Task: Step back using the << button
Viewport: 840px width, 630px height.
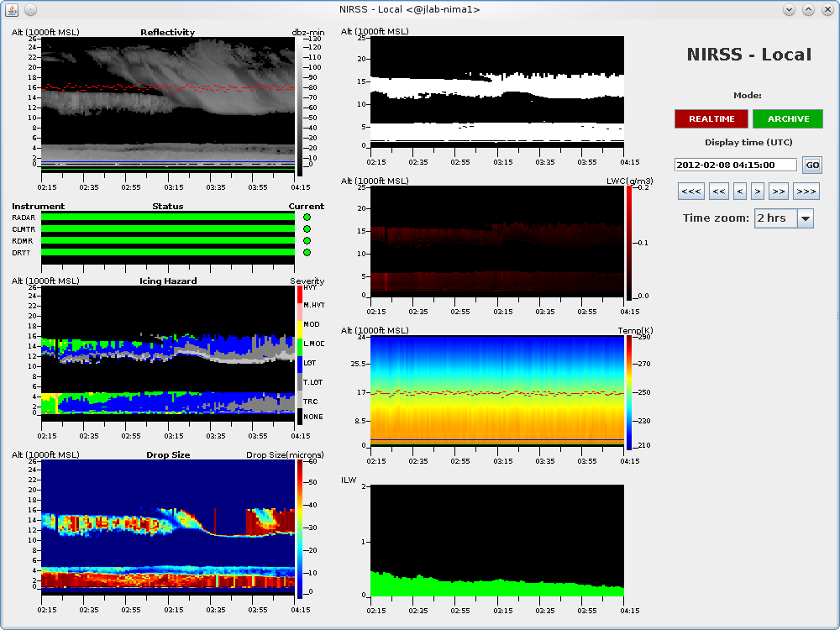Action: coord(718,192)
